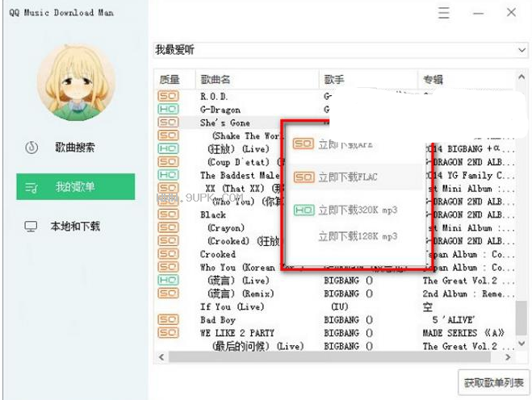Open 歌曲搜索 song search page

75,148
